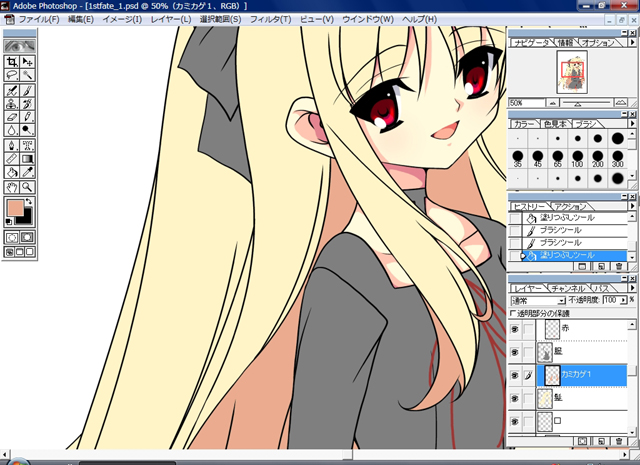Hide the 赤 layer
Viewport: 640px width, 465px height.
(514, 329)
